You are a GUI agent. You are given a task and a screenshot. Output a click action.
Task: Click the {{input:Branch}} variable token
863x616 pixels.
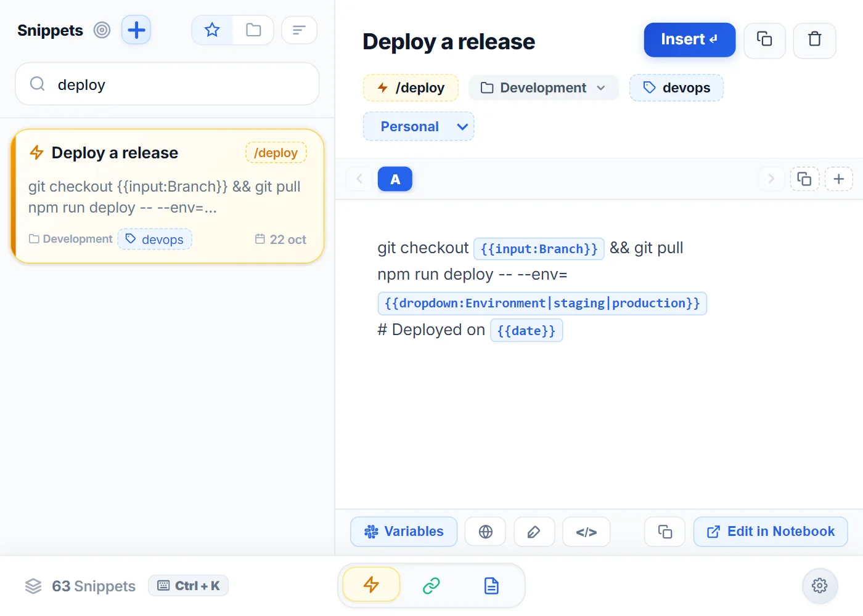point(539,249)
